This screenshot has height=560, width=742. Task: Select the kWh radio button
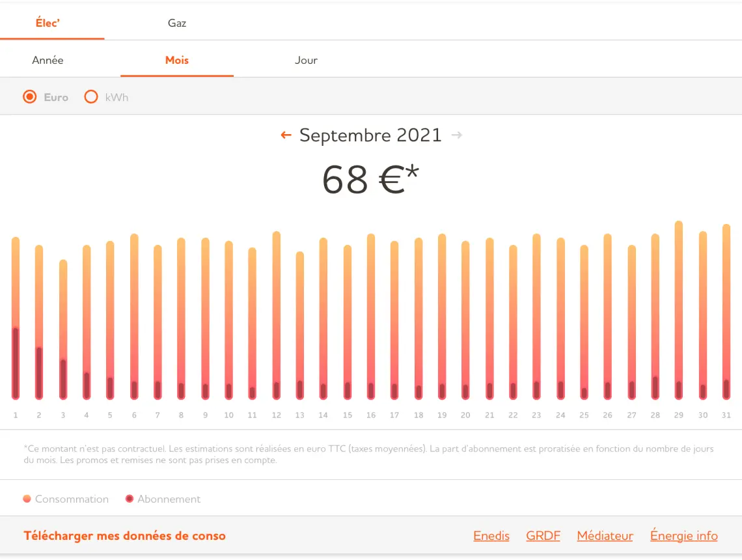pos(91,97)
